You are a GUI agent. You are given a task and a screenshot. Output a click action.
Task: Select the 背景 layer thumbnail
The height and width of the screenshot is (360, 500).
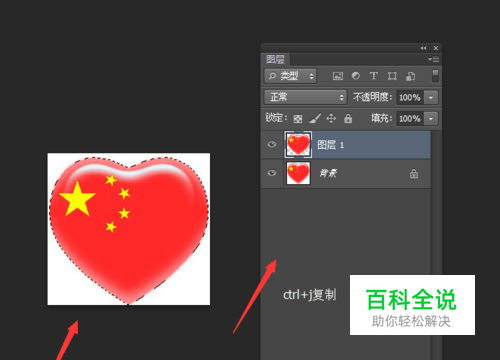tap(298, 173)
